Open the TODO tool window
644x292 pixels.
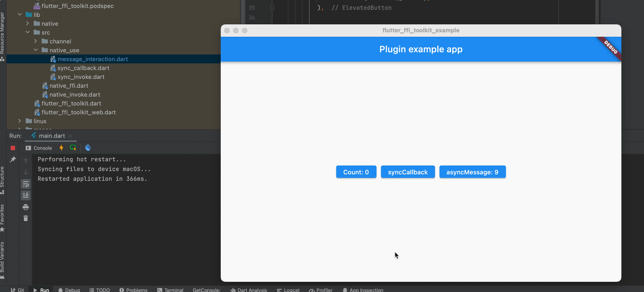[99, 290]
